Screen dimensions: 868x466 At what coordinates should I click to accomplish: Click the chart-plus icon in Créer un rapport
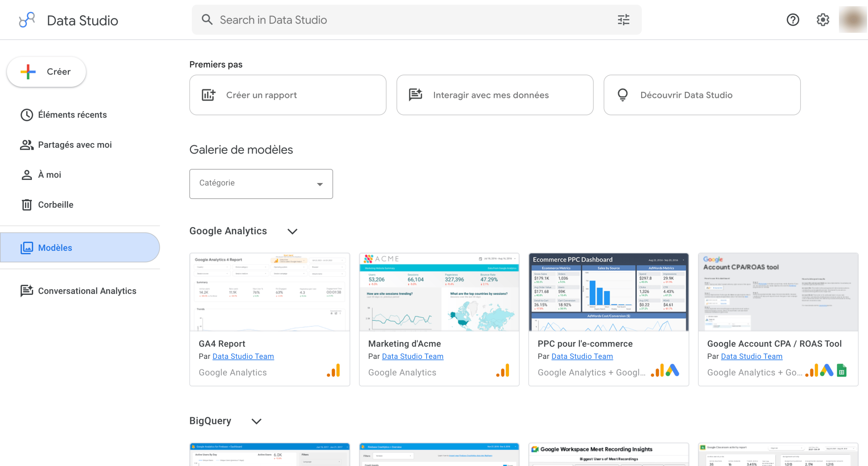click(209, 95)
